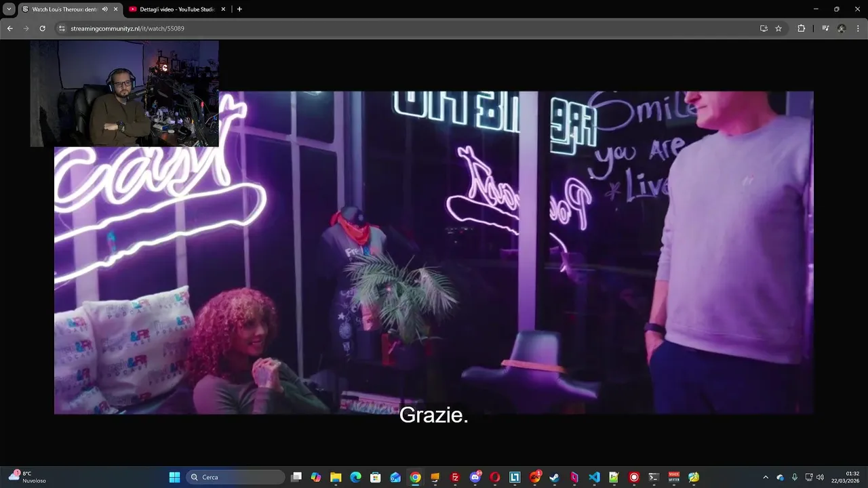Open File Explorer from the taskbar
Viewport: 868px width, 488px height.
coord(336,477)
